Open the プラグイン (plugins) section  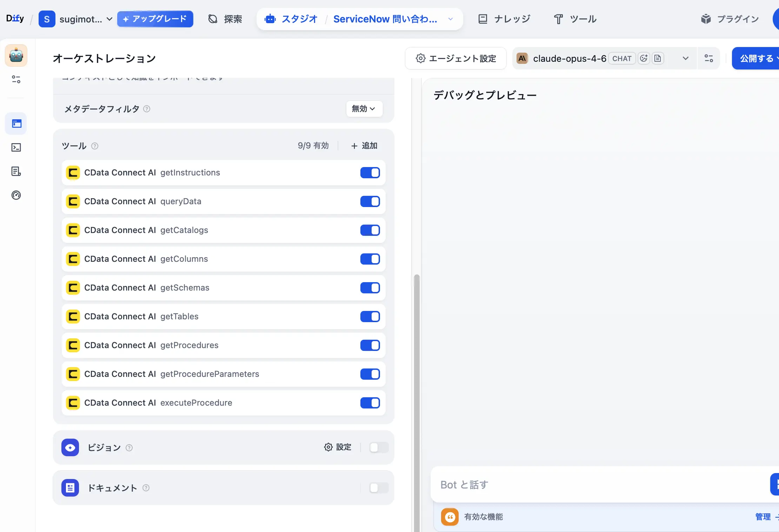tap(730, 19)
